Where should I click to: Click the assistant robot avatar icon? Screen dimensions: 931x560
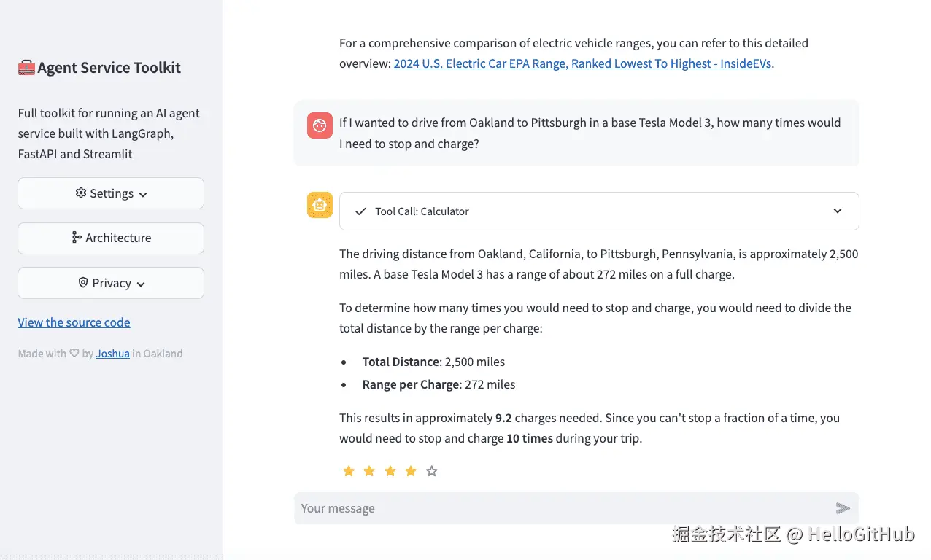coord(320,205)
